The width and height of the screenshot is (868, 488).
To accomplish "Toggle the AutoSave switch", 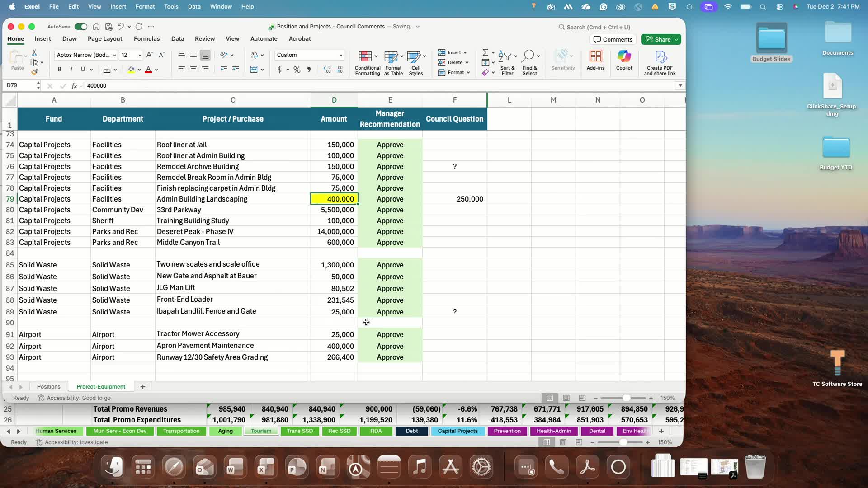I will (81, 27).
